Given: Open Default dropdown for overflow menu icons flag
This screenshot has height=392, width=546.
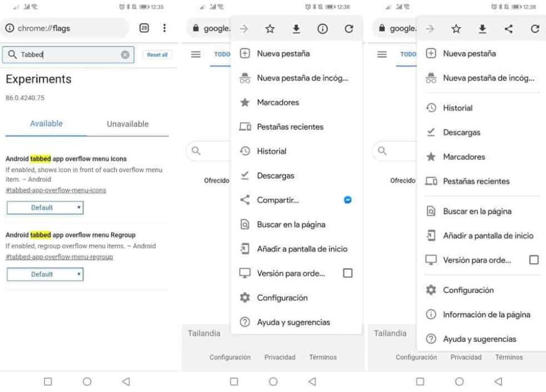Looking at the screenshot, I should point(45,208).
